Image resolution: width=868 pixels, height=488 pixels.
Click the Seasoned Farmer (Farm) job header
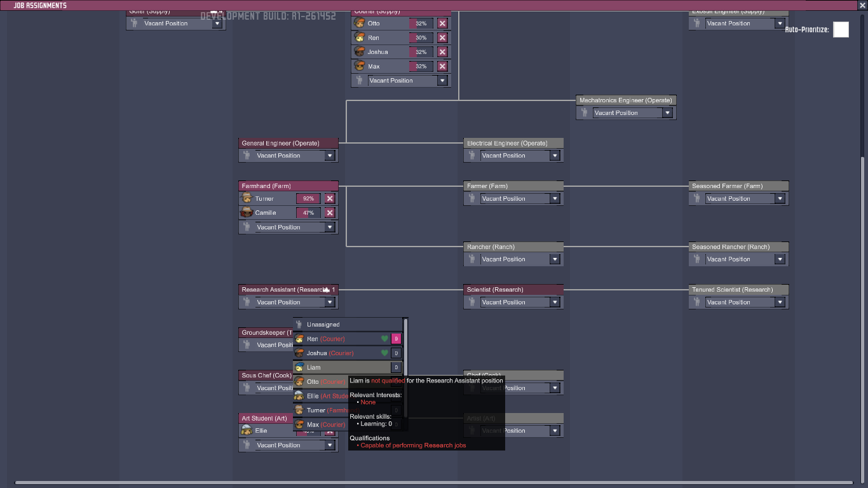[738, 186]
